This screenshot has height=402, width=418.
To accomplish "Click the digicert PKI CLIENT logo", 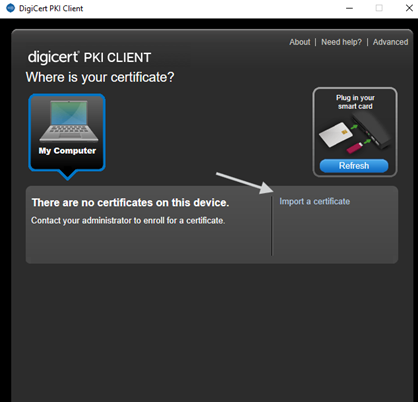I will (89, 57).
